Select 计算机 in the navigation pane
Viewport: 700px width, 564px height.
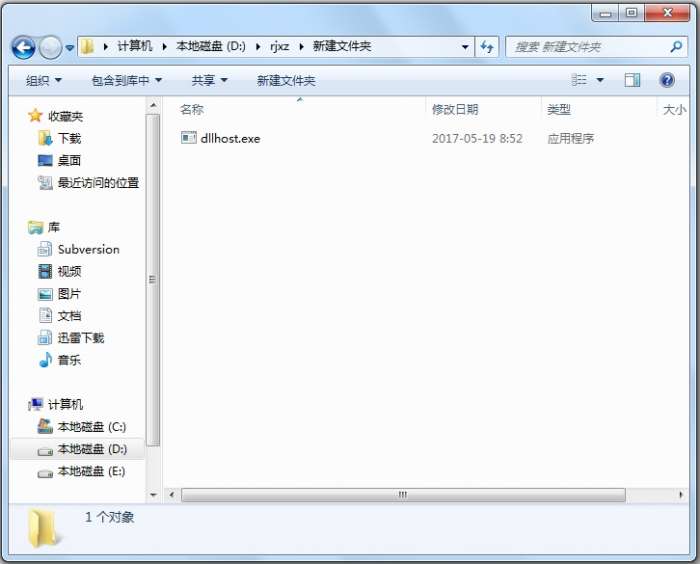(x=65, y=405)
